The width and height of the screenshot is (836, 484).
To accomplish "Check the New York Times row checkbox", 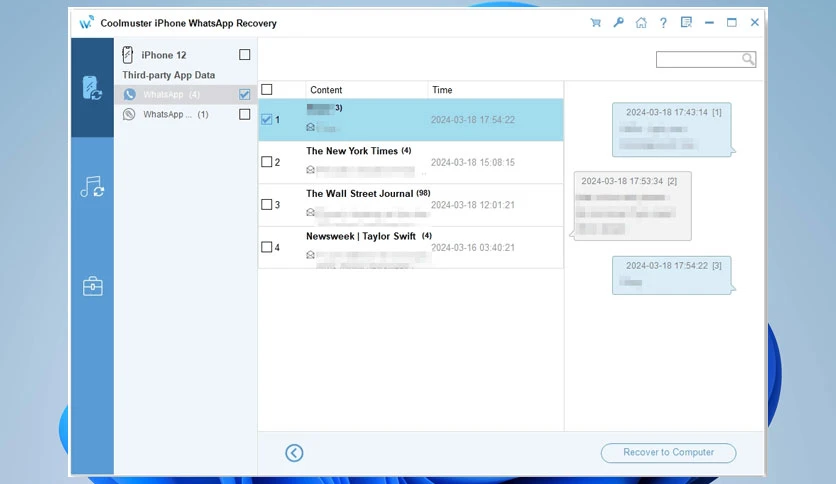I will (x=267, y=162).
